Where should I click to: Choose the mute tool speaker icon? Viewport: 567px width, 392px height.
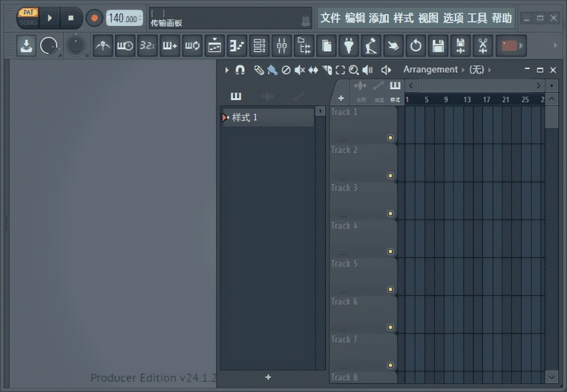click(299, 70)
